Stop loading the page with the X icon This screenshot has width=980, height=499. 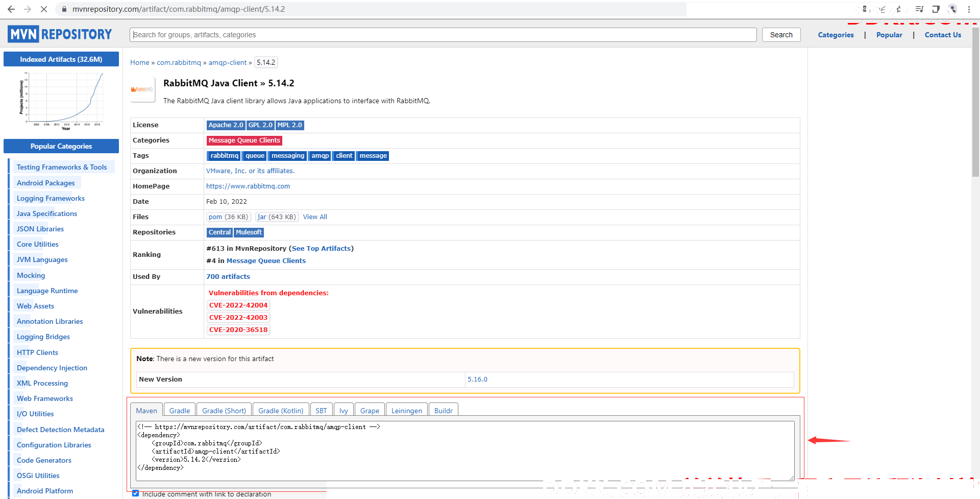point(44,9)
